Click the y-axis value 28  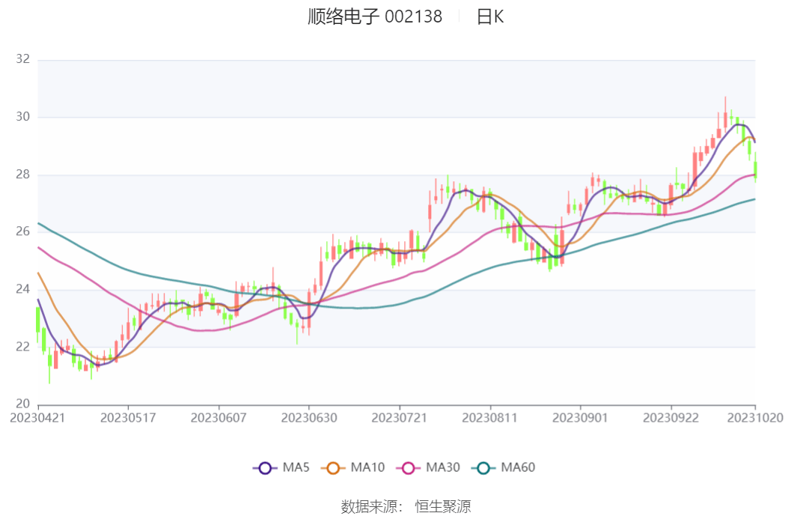[x=22, y=174]
